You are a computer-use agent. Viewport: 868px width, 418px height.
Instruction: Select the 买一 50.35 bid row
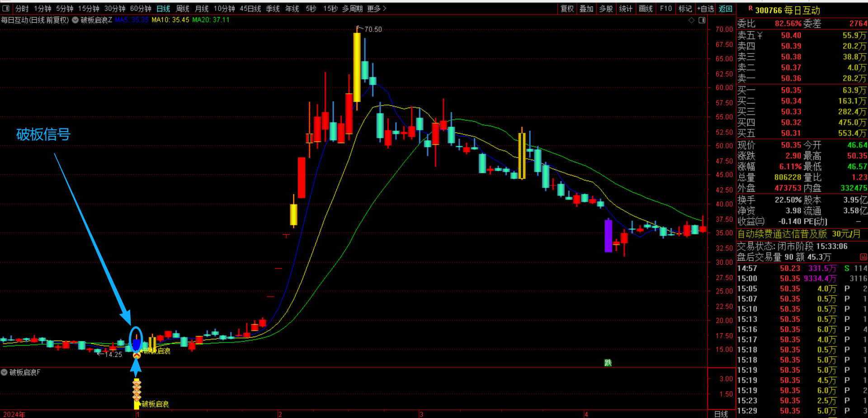pyautogui.click(x=802, y=90)
